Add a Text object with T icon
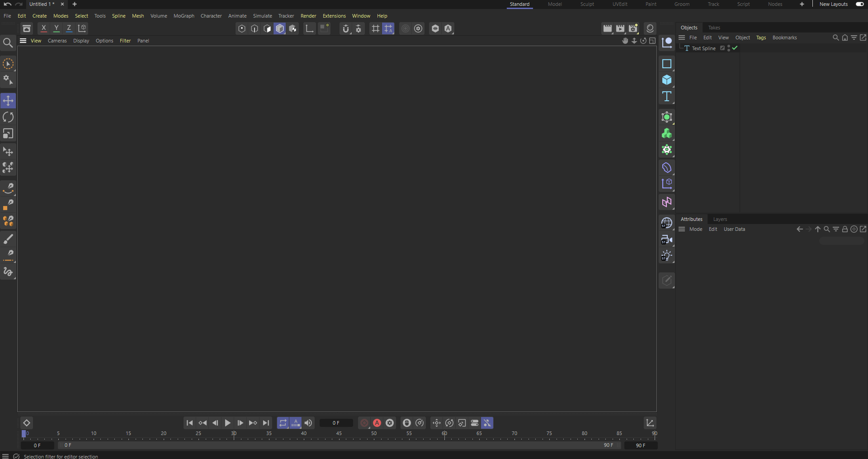868x459 pixels. [667, 96]
